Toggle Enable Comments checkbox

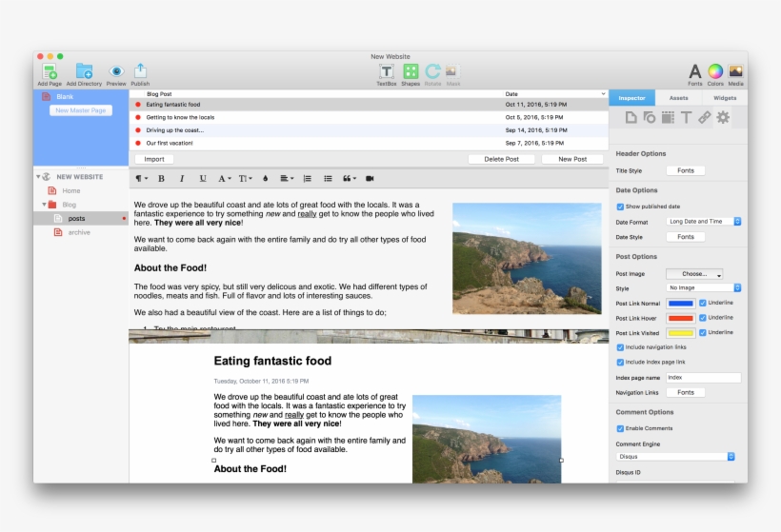pyautogui.click(x=620, y=428)
